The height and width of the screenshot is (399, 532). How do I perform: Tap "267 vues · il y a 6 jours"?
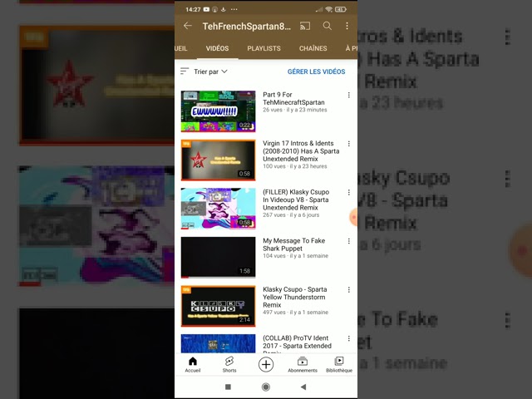tap(291, 214)
